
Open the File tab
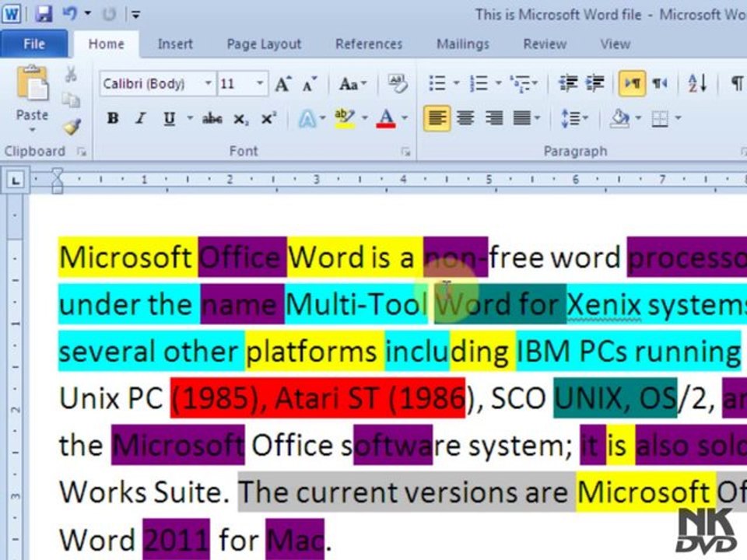33,44
